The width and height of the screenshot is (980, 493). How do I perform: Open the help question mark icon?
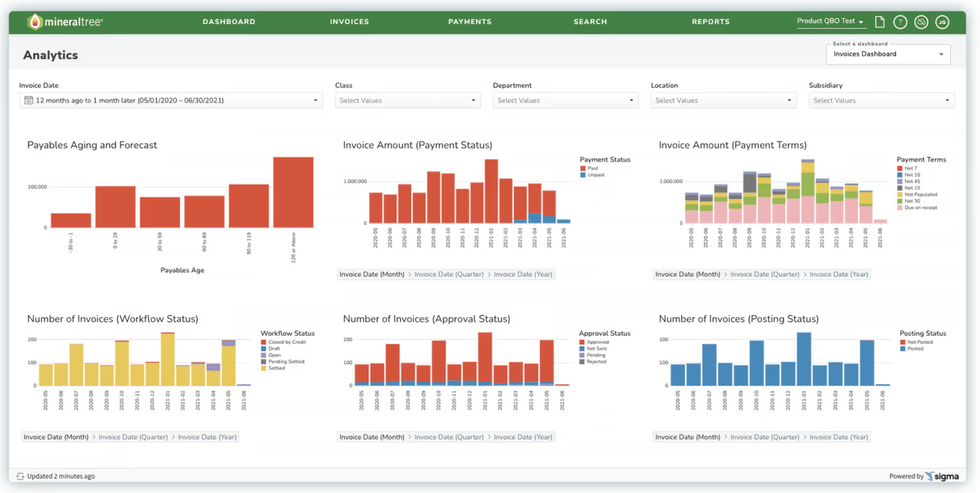click(x=900, y=22)
